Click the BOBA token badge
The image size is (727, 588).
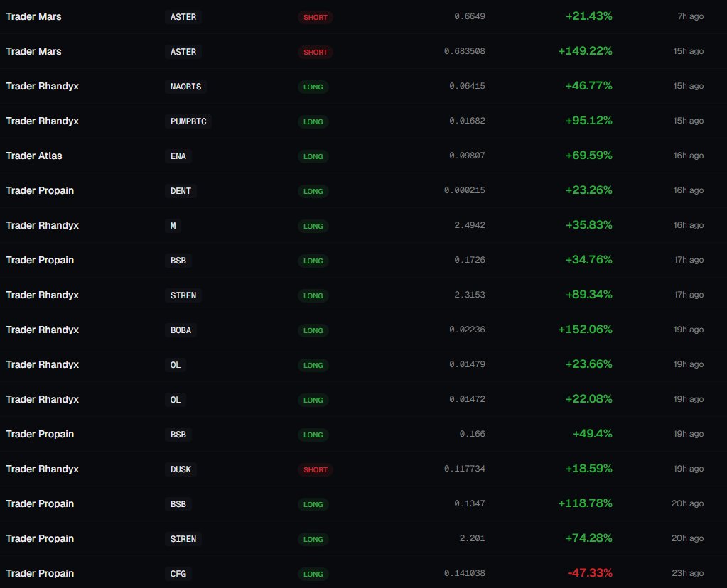[x=181, y=330]
